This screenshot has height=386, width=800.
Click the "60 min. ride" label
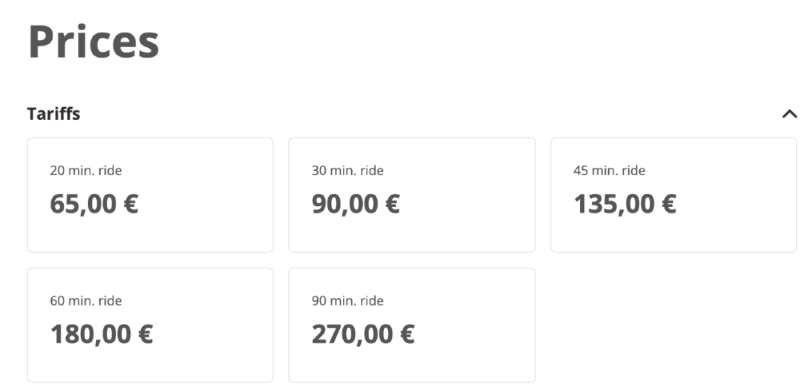(x=86, y=301)
